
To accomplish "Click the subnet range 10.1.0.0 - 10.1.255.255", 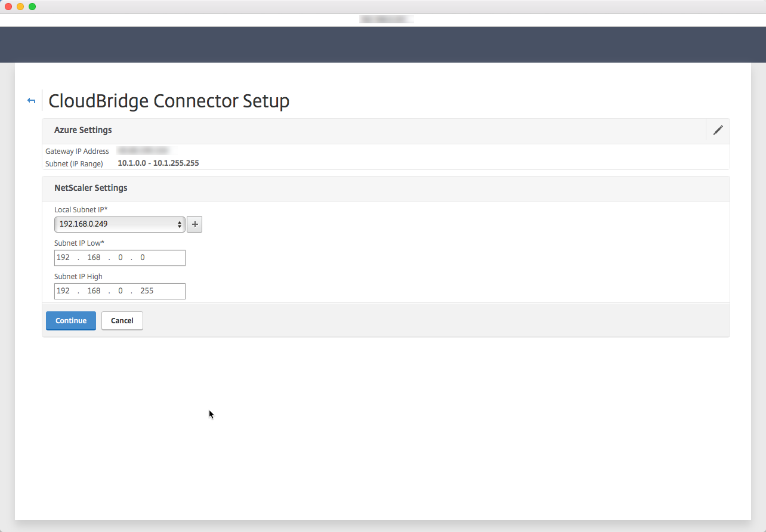I will point(158,163).
